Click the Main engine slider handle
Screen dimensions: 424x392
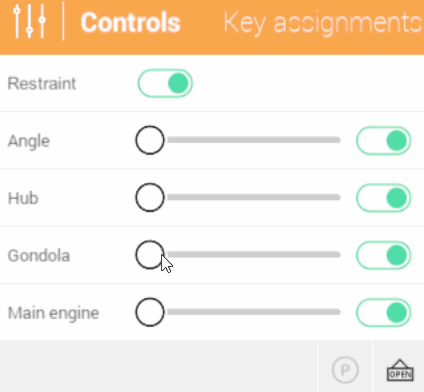tap(150, 312)
